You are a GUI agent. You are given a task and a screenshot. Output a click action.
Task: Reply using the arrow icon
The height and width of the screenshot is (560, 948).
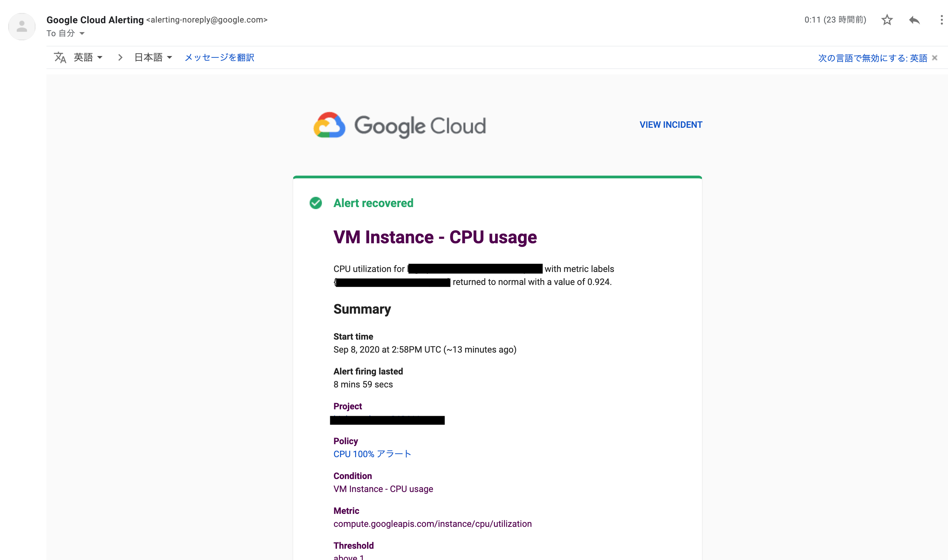tap(914, 20)
